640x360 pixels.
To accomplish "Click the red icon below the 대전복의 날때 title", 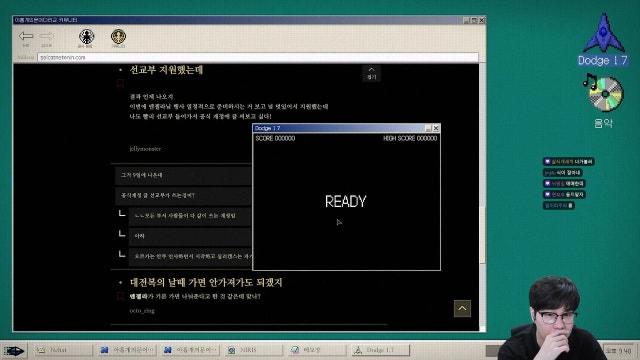I will pyautogui.click(x=120, y=296).
